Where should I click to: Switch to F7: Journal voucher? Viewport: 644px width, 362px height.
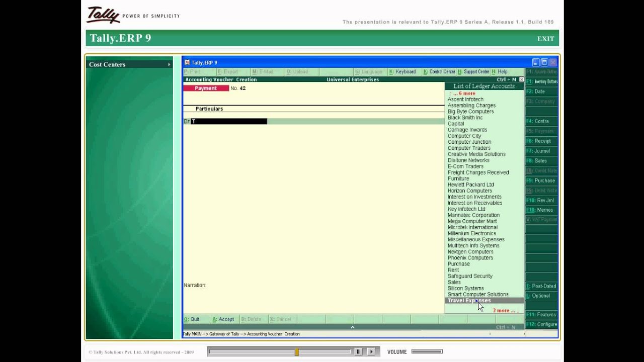click(541, 151)
